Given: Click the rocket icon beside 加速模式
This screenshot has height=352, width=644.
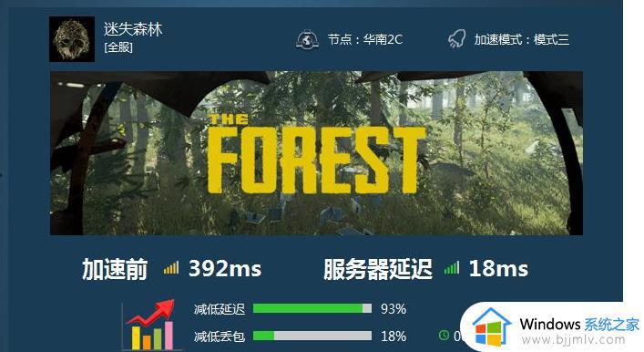Looking at the screenshot, I should click(x=456, y=38).
